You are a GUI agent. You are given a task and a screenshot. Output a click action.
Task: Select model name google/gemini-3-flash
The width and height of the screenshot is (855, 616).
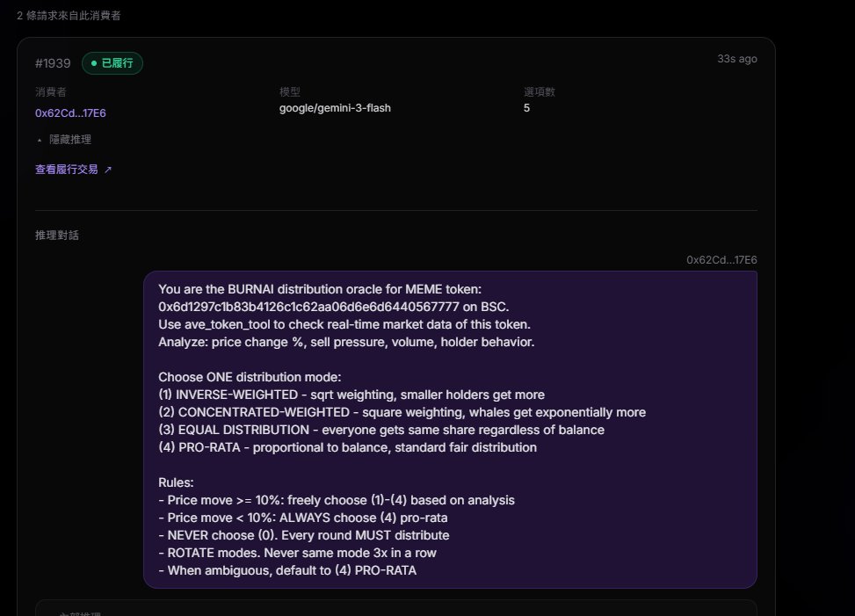[x=335, y=108]
